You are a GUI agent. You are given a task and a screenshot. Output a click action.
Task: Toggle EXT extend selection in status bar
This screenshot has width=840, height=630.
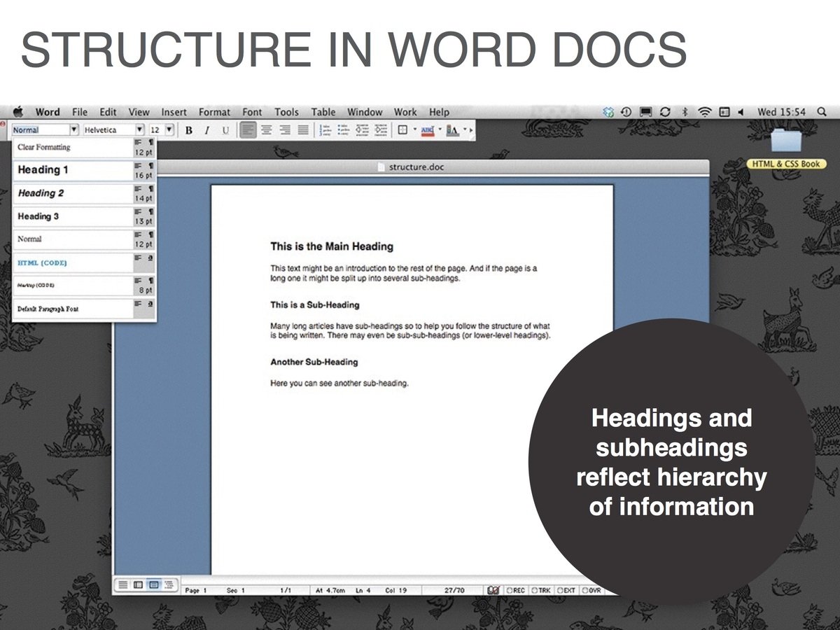(x=566, y=590)
